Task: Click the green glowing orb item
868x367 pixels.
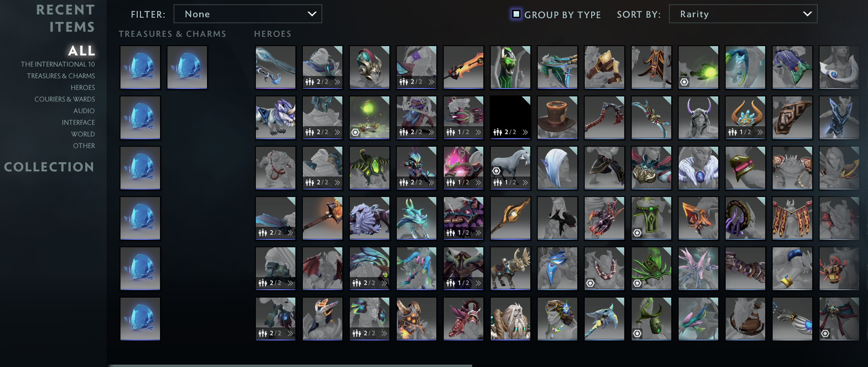Action: (x=698, y=68)
